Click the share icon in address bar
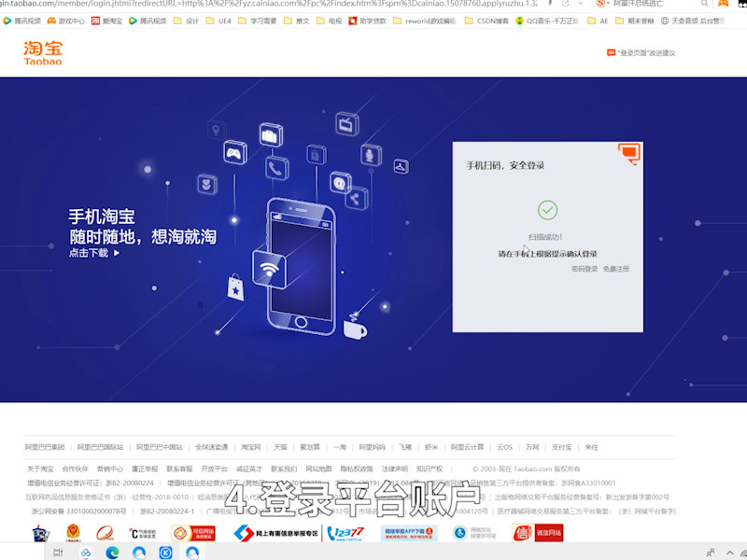Viewport: 747px width, 560px height. coord(566,4)
